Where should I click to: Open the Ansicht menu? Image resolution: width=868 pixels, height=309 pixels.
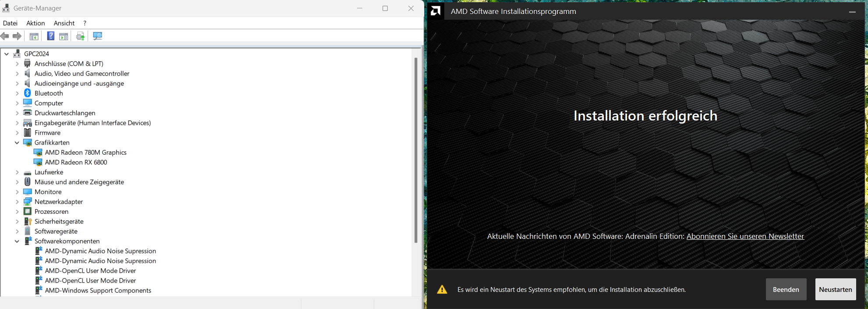[x=64, y=23]
